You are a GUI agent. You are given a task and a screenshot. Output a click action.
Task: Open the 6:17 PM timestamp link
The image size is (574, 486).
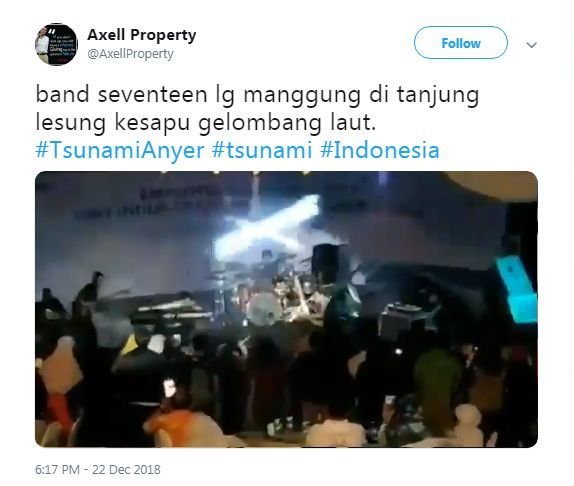tap(57, 470)
